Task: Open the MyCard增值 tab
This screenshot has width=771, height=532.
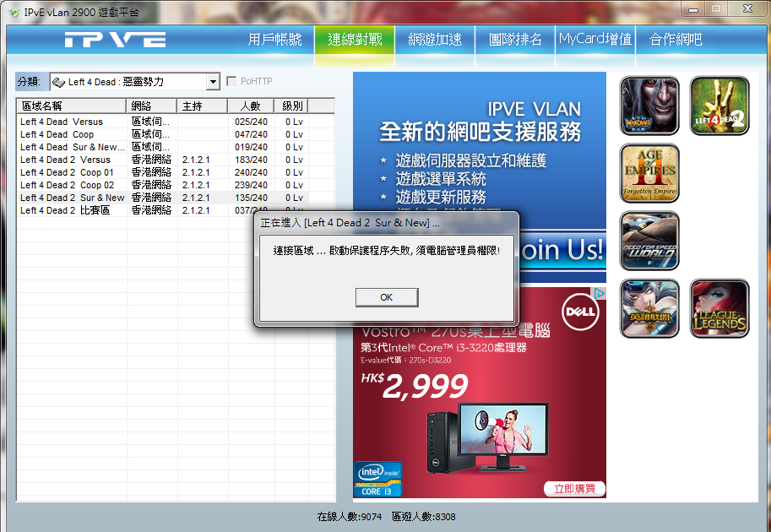Action: pos(595,40)
